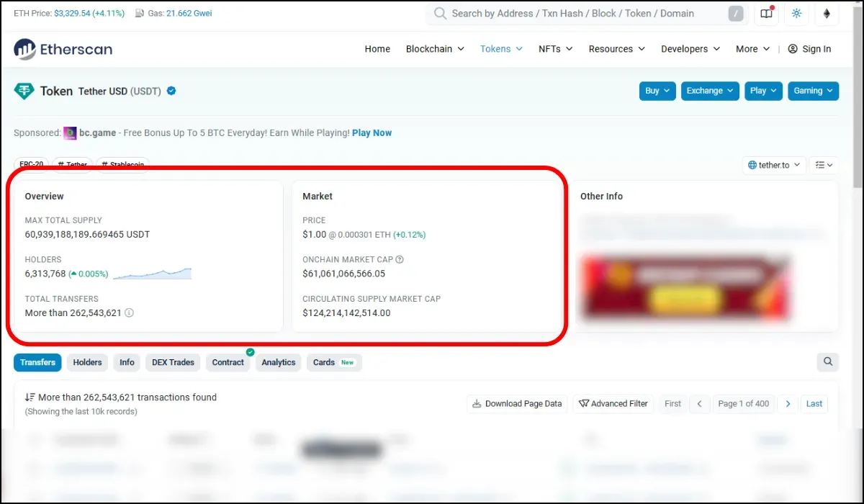Click the $1.00 price value

coord(315,235)
